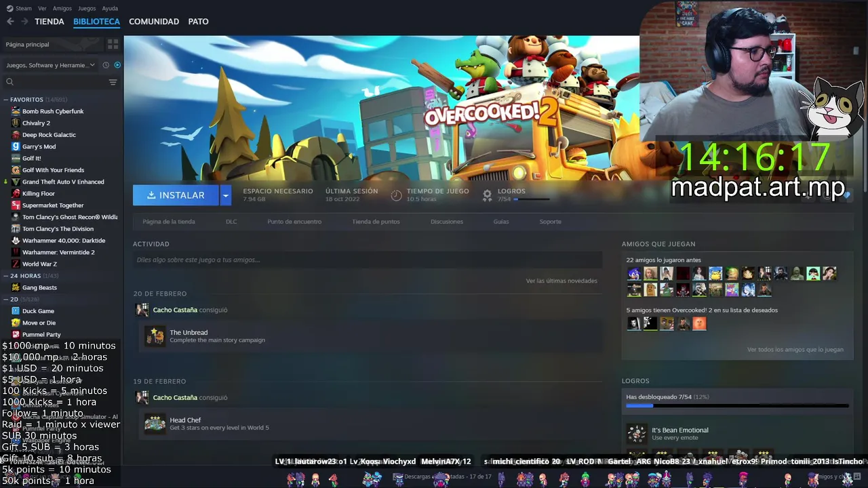
Task: Click small LOGROS progress bar in header
Action: [532, 199]
